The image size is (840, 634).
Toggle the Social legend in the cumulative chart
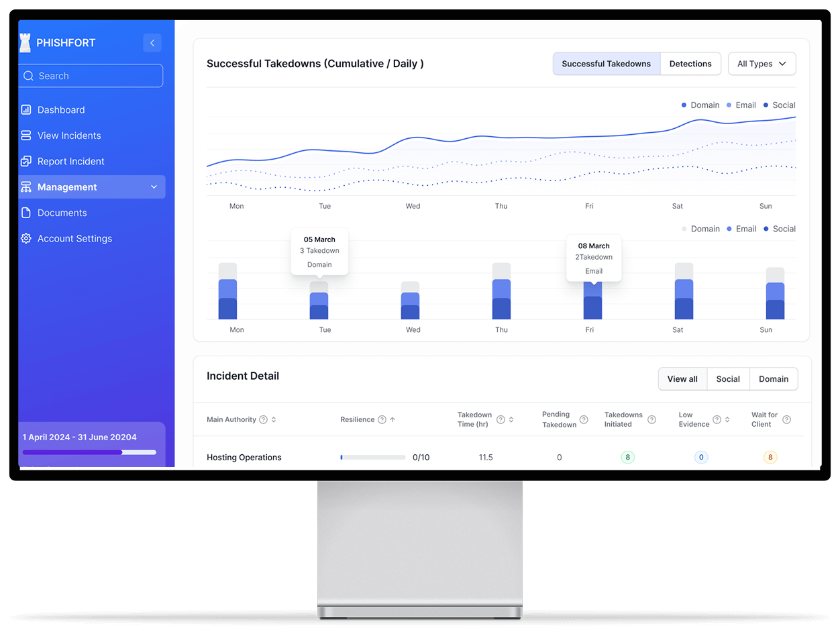pyautogui.click(x=779, y=105)
